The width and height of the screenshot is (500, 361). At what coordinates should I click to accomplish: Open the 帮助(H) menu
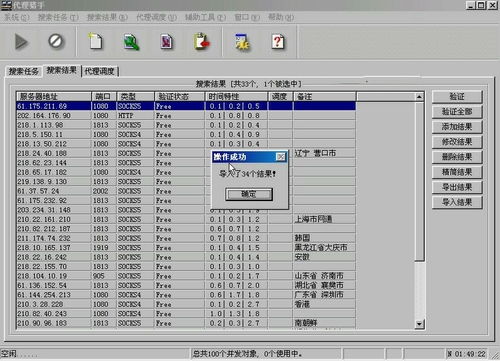pos(281,17)
